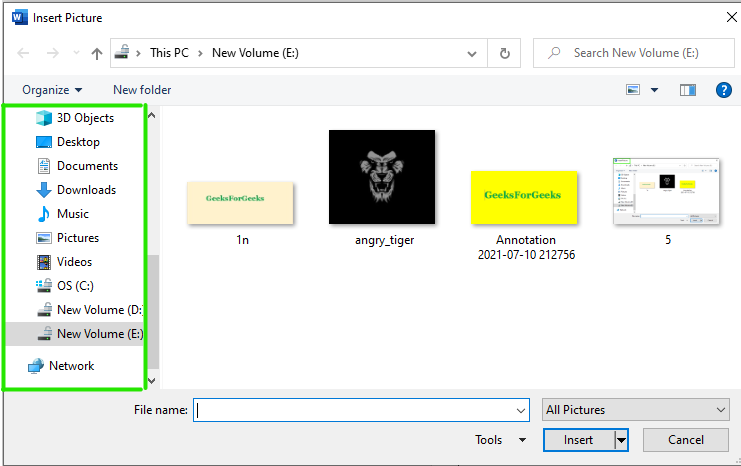Open the All Pictures file type dropdown
This screenshot has height=466, width=741.
636,410
